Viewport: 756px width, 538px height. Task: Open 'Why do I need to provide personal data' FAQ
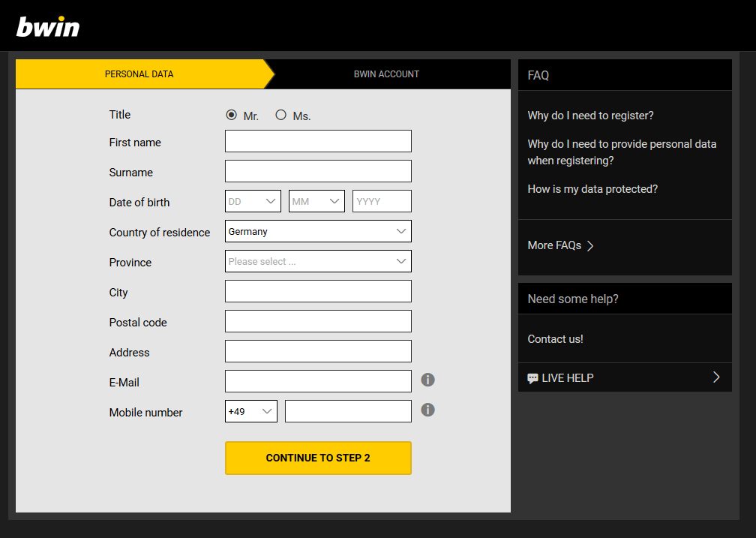(x=622, y=152)
